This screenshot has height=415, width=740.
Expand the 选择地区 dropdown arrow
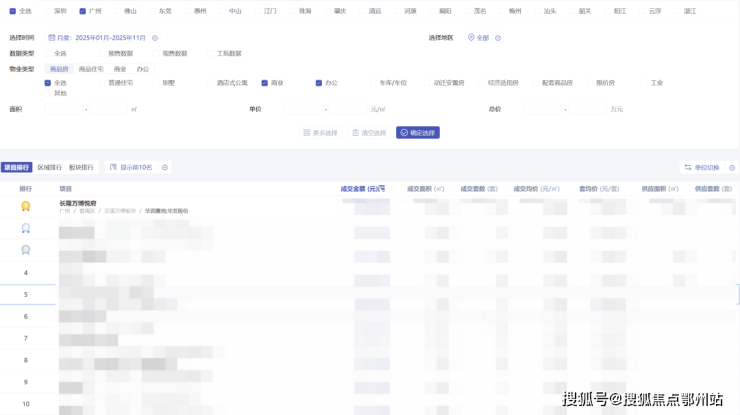(498, 38)
